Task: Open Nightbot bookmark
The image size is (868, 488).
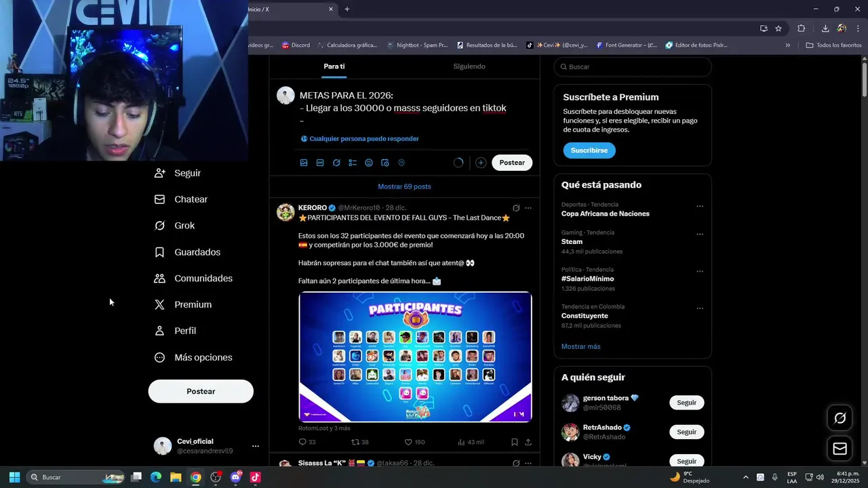Action: [x=417, y=45]
